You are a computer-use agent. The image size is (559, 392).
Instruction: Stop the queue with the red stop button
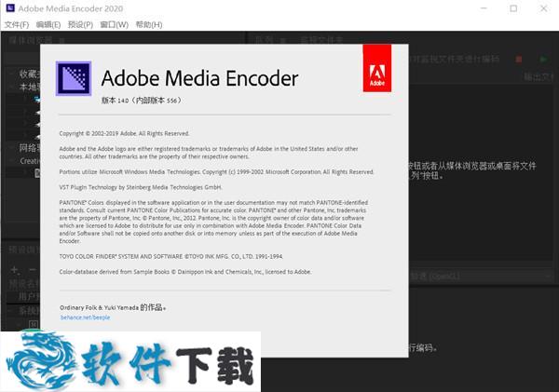(x=519, y=60)
